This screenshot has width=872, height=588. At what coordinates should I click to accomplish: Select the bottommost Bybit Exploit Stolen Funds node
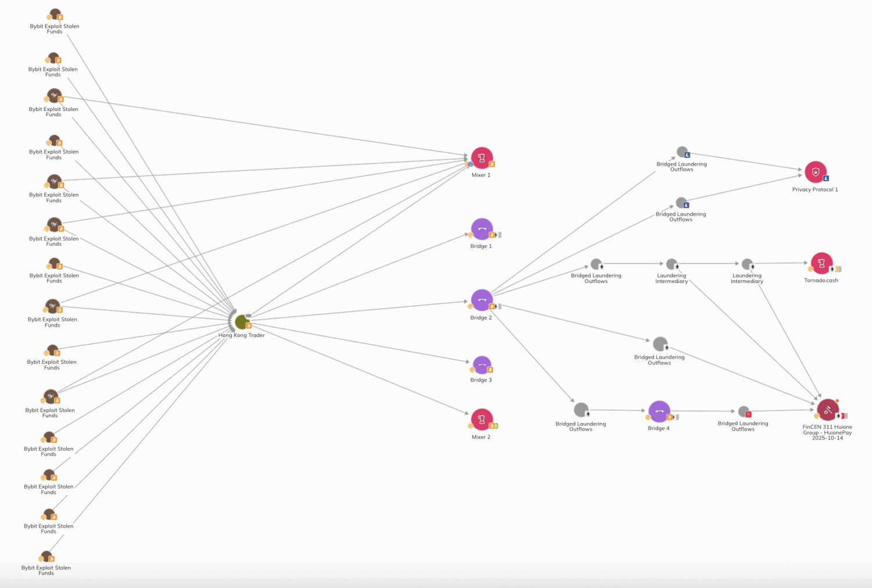[47, 557]
